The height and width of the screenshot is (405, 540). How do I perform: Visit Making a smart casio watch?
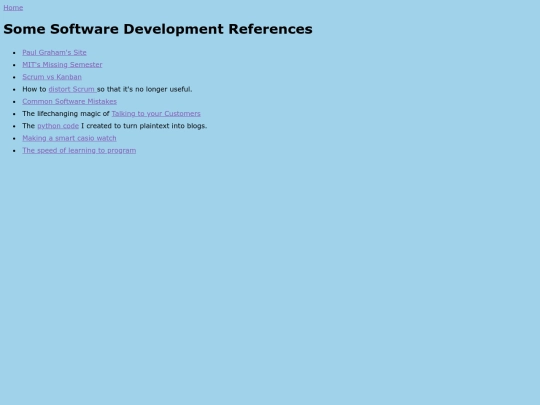[69, 138]
